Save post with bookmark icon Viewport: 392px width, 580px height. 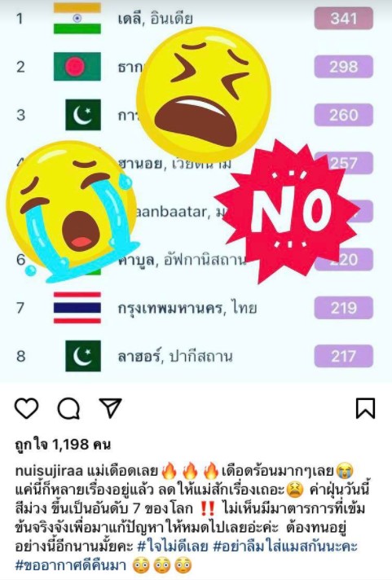tap(365, 408)
